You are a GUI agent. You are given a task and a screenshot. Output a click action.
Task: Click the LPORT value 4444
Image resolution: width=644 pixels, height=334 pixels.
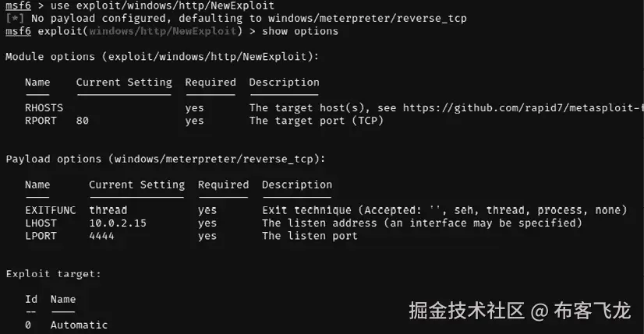point(101,236)
